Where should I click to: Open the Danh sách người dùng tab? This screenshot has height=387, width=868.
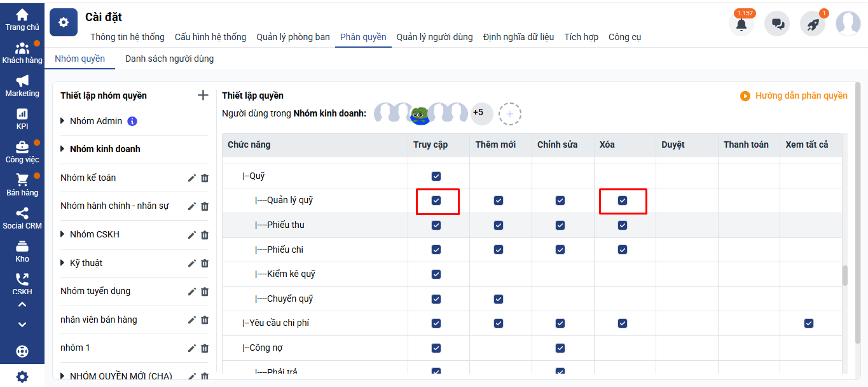(169, 59)
